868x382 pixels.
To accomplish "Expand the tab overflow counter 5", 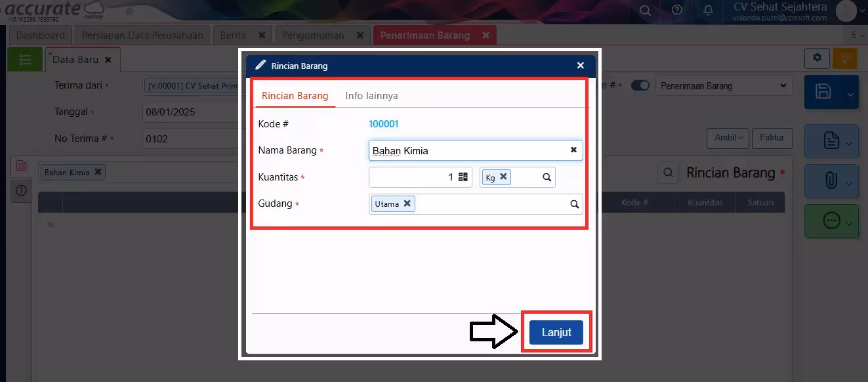I will (857, 35).
